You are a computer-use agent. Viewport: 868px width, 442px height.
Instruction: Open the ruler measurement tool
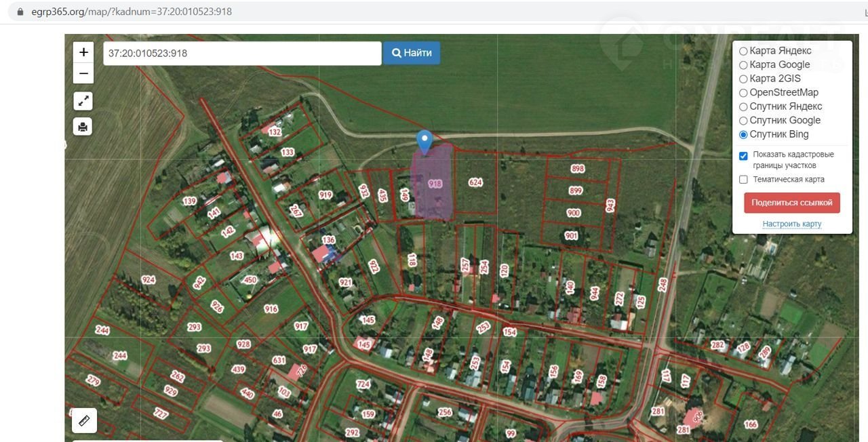click(x=84, y=420)
